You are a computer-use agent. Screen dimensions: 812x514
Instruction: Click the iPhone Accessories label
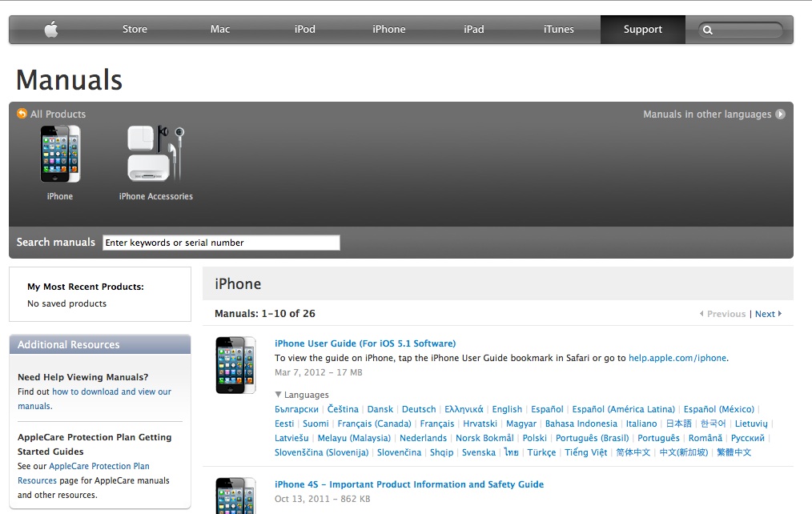[156, 196]
